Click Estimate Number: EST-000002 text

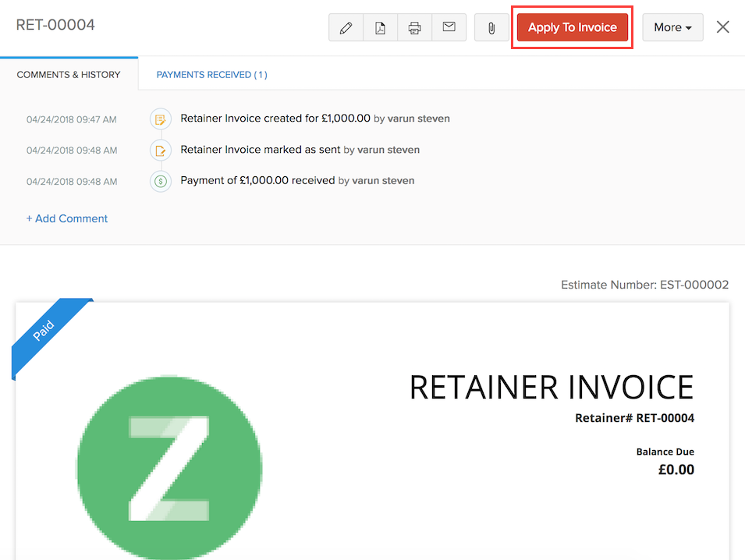tap(644, 285)
